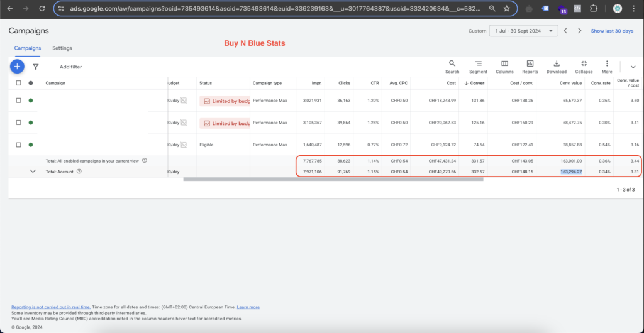Viewport: 644px width, 333px height.
Task: Tick checkbox for campaign costing CHF9,124.72
Action: pyautogui.click(x=18, y=145)
